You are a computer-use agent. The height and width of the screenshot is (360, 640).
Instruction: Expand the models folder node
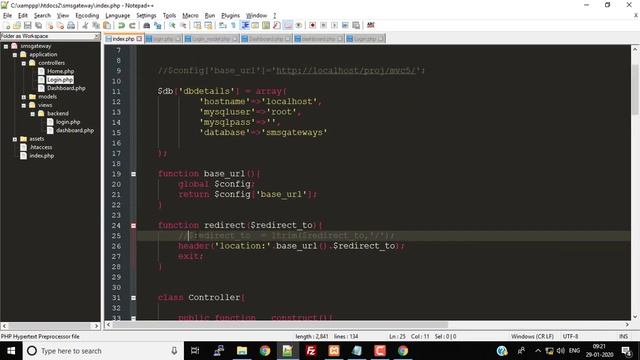(24, 97)
